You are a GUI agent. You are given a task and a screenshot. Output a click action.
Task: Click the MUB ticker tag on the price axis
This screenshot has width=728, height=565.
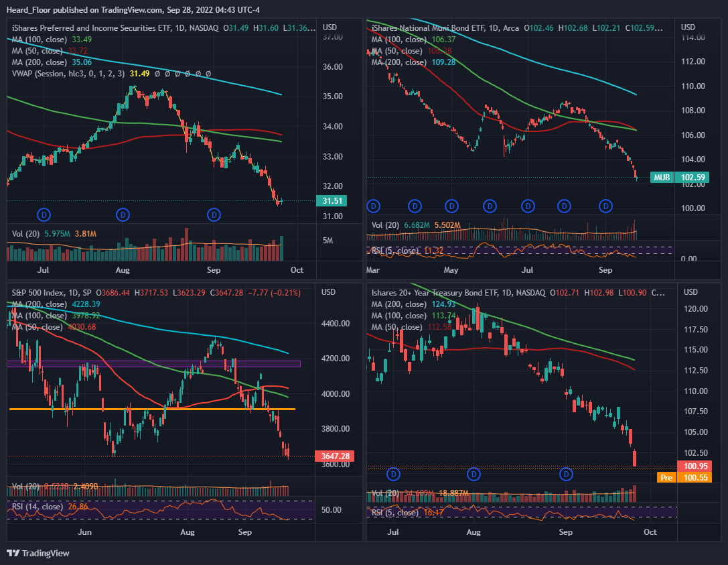click(x=662, y=177)
